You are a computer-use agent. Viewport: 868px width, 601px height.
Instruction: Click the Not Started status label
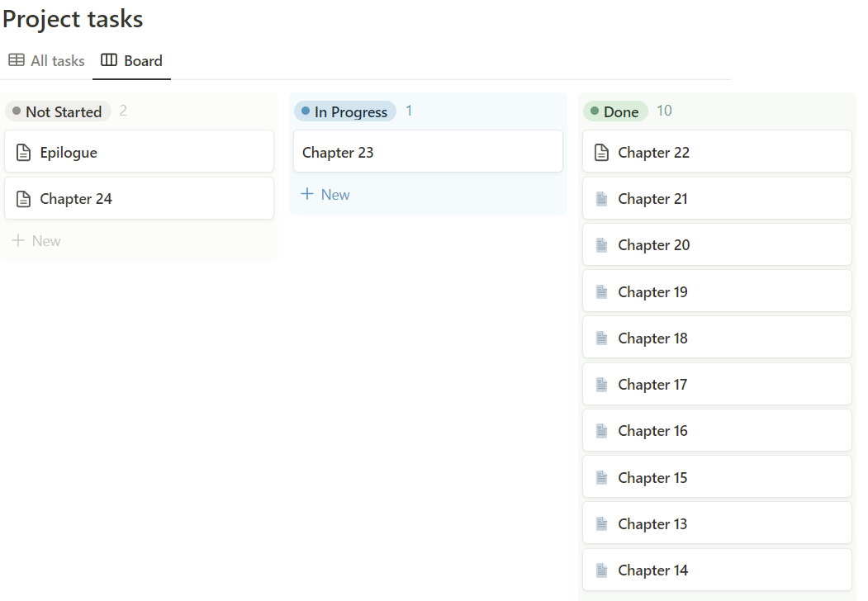coord(58,111)
